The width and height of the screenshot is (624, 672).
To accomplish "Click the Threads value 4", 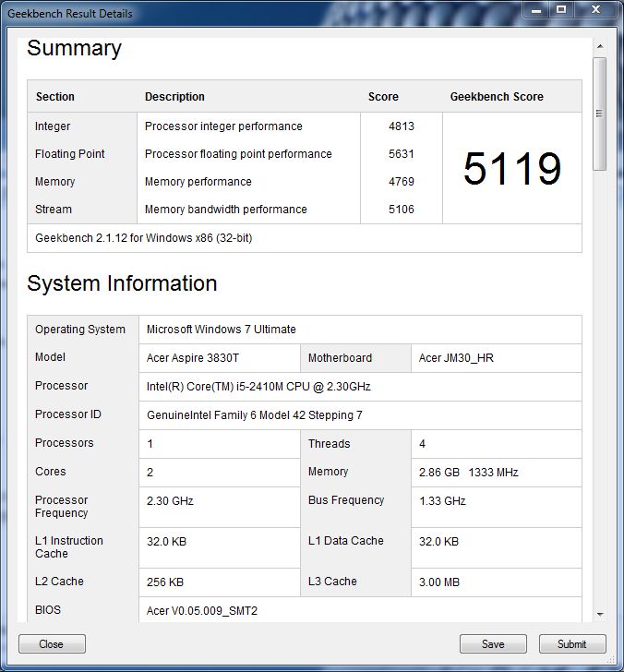I will click(422, 444).
